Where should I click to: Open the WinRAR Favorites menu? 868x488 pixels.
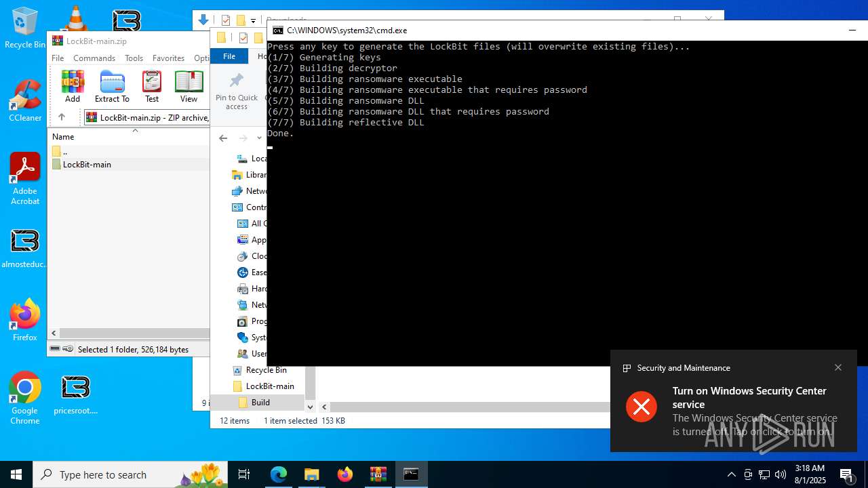[168, 58]
